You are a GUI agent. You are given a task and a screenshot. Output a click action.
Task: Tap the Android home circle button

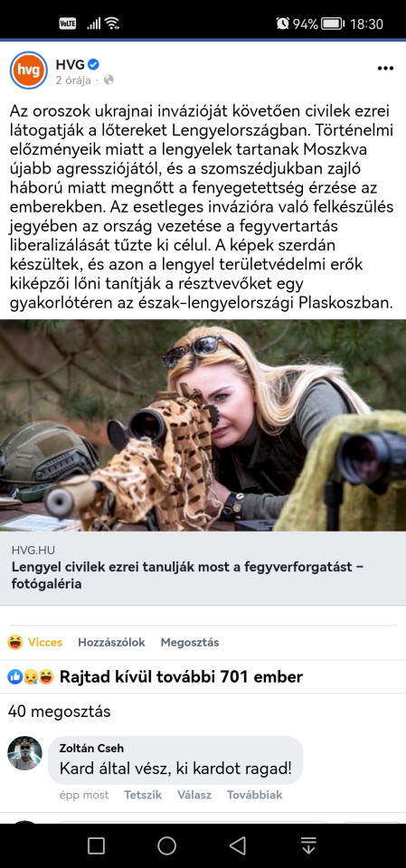point(166,845)
